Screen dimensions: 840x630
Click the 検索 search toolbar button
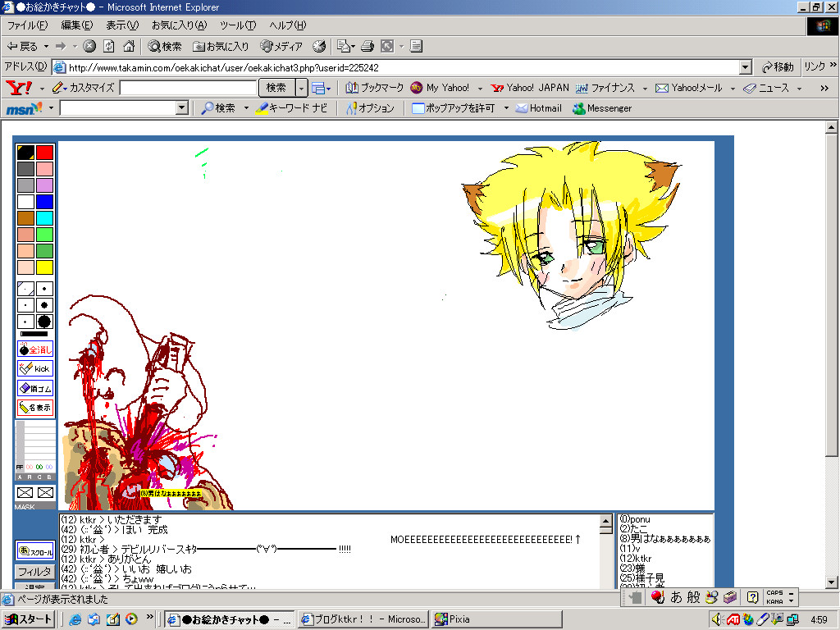tap(165, 47)
